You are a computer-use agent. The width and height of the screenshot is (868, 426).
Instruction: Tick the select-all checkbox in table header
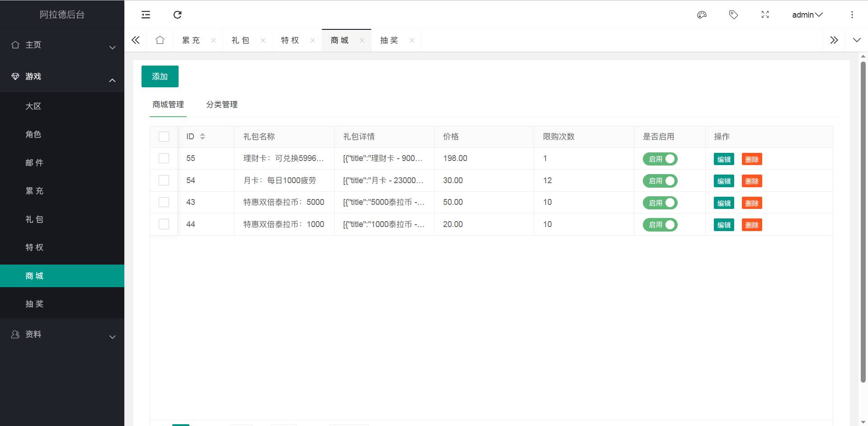click(164, 137)
